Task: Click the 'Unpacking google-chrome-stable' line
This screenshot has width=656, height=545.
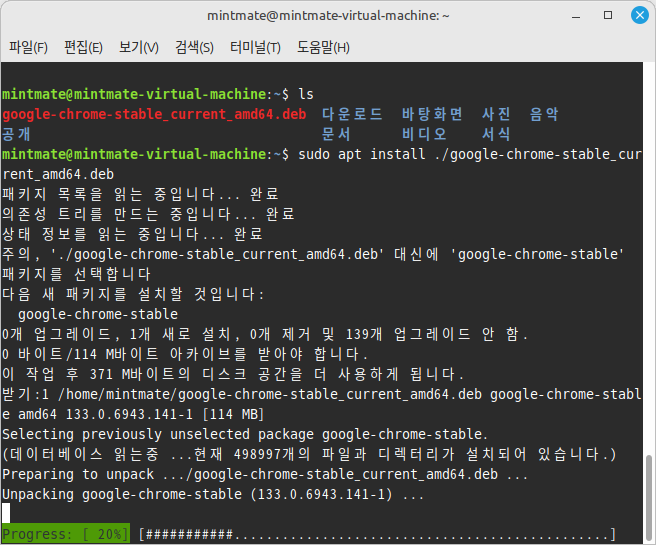Action: point(213,494)
